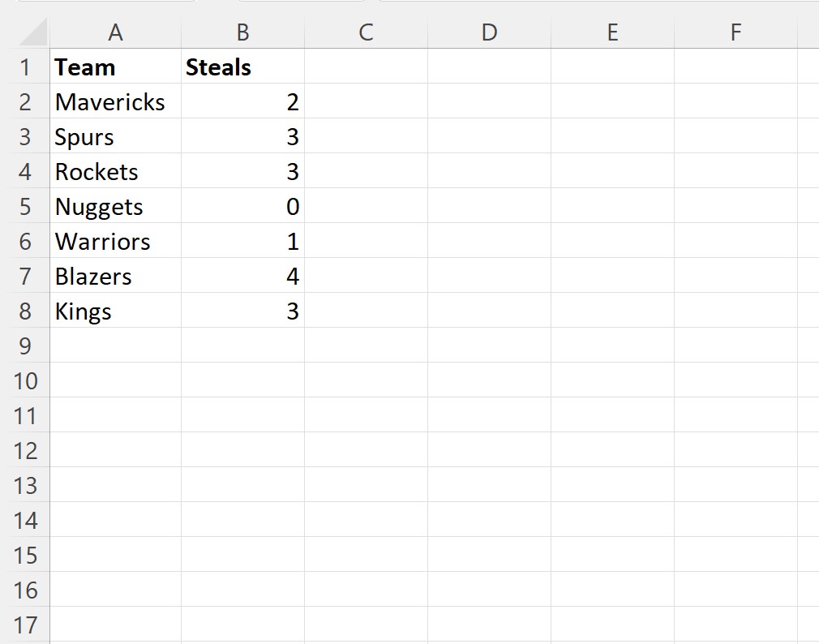Select row 9 header
819x644 pixels.
click(x=25, y=346)
